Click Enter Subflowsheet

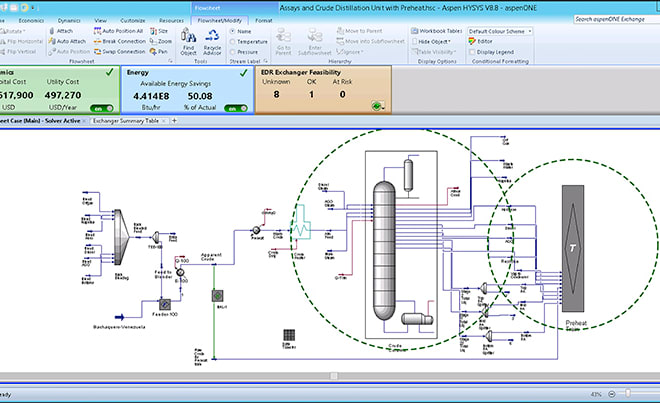(314, 42)
